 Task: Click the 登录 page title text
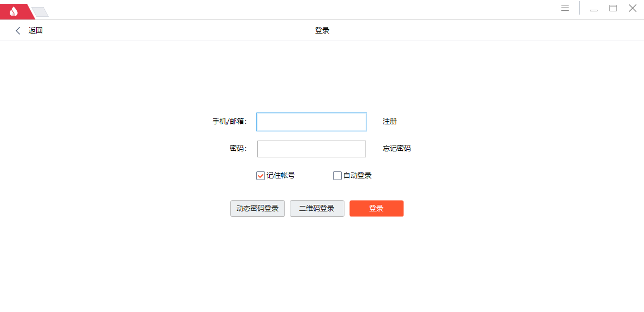[x=322, y=30]
